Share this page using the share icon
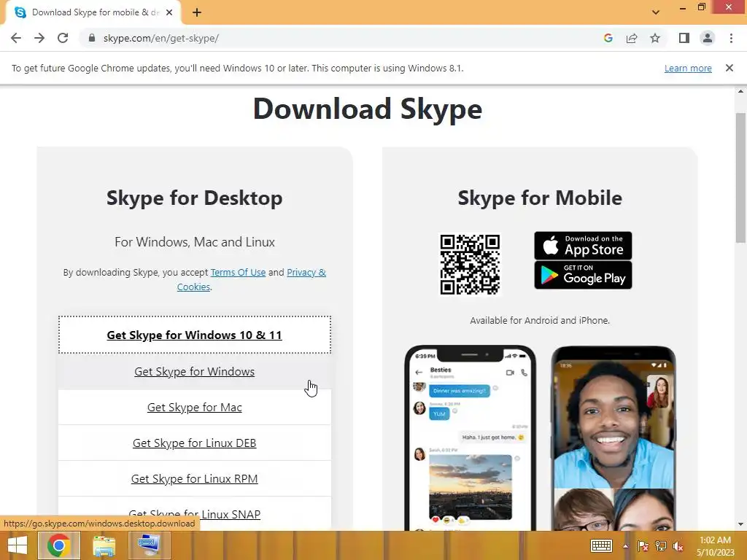Image resolution: width=747 pixels, height=560 pixels. click(632, 38)
